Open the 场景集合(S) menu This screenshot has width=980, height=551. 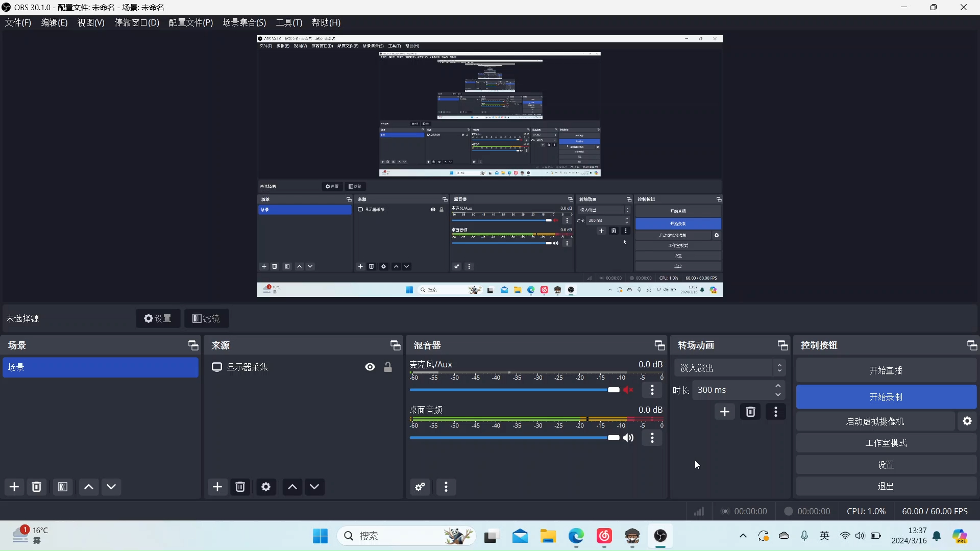click(x=244, y=22)
